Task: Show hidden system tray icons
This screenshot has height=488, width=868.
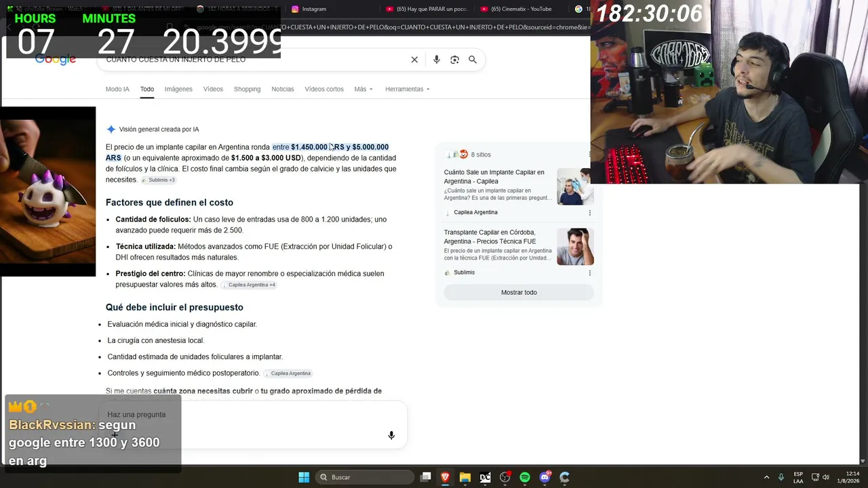Action: 767,477
